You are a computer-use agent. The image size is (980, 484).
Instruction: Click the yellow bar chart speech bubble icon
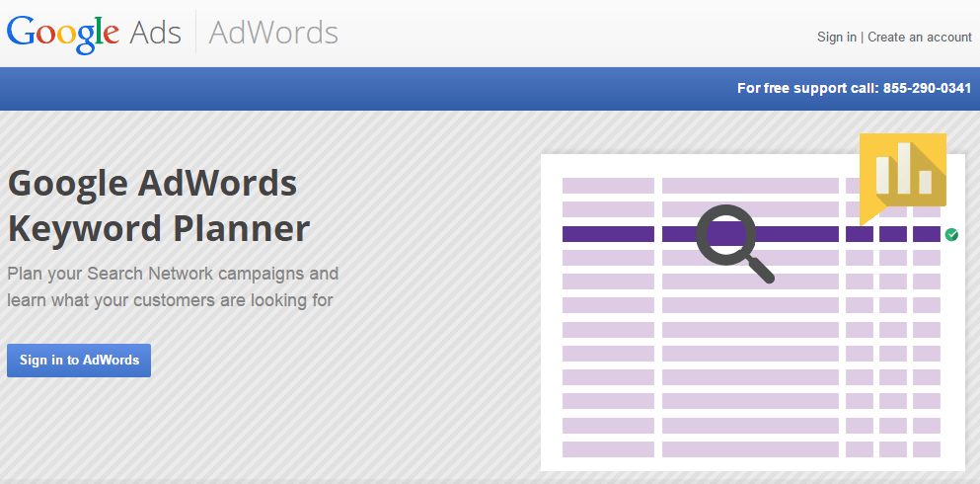pos(902,173)
